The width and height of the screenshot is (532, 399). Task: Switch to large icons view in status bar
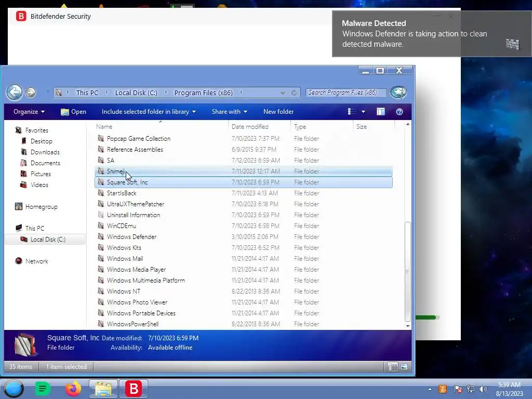tap(404, 367)
